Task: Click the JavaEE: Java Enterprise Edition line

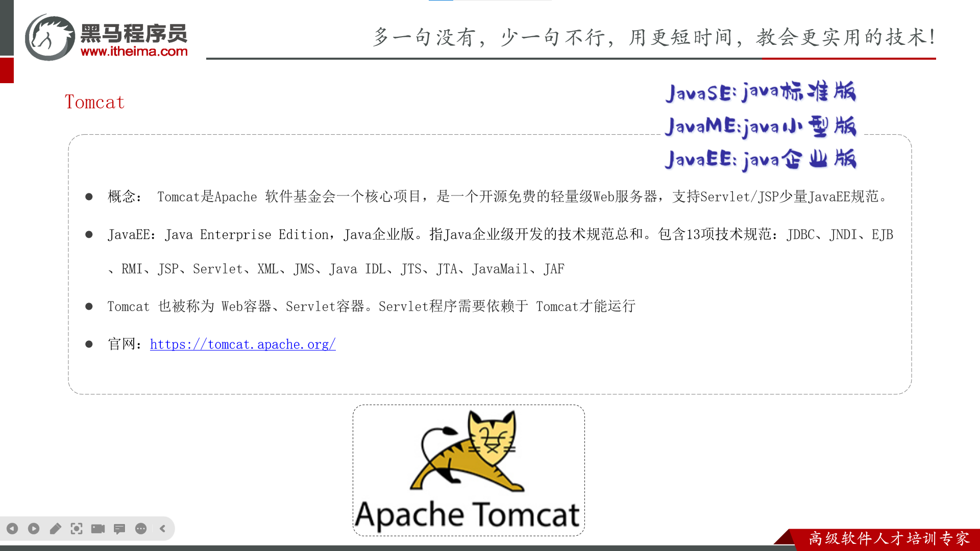Action: (x=500, y=235)
